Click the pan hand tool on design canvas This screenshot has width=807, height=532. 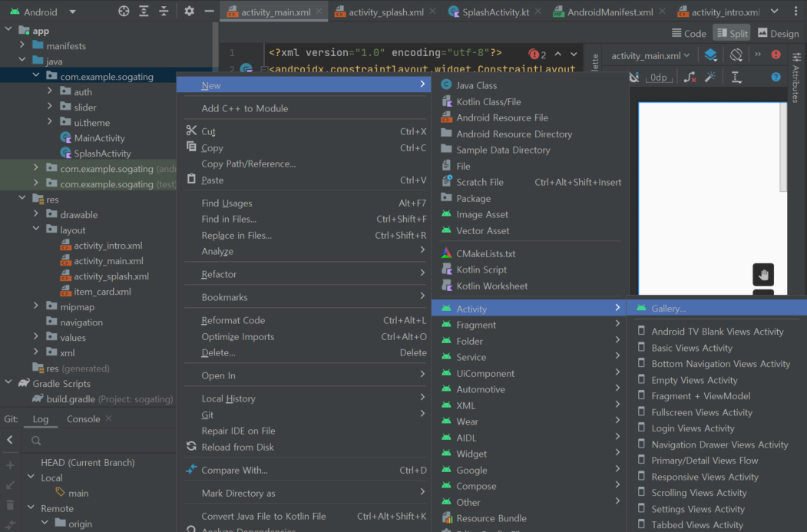pos(763,275)
